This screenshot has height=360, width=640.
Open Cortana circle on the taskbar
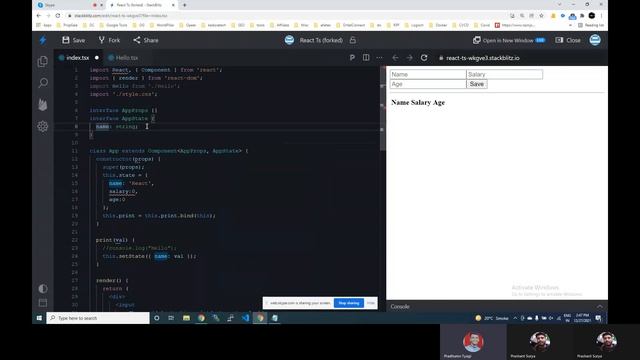pyautogui.click(x=157, y=318)
